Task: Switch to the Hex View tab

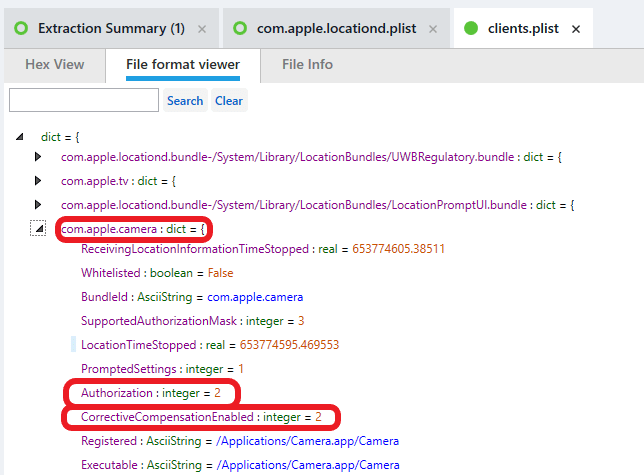Action: coord(54,65)
